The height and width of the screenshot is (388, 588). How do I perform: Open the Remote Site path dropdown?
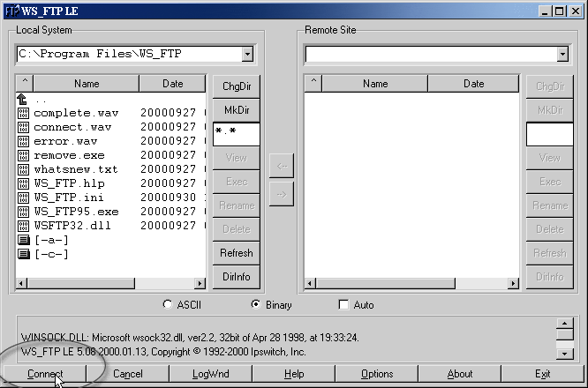[x=562, y=54]
